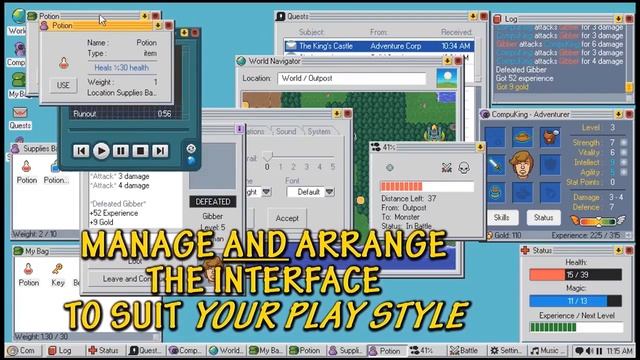Viewport: 640px width, 360px height.
Task: Pause the music player
Action: click(121, 151)
